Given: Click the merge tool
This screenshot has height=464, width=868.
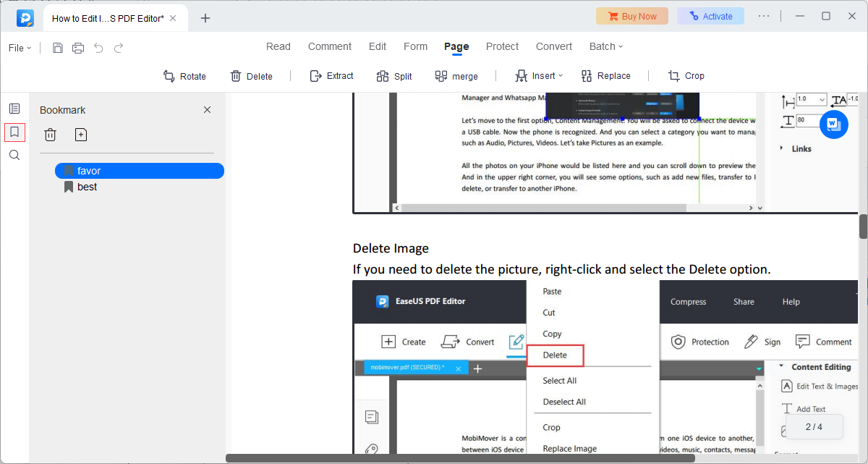Looking at the screenshot, I should (x=456, y=76).
